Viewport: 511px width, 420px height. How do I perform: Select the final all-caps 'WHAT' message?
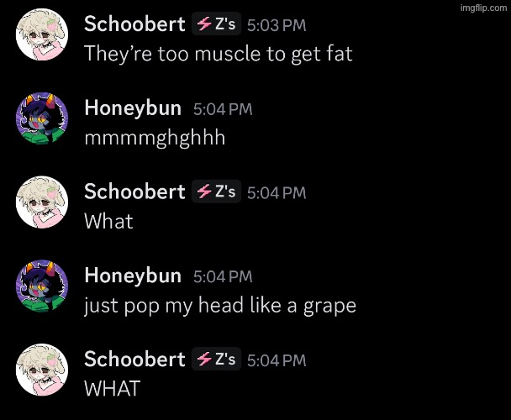[x=113, y=388]
